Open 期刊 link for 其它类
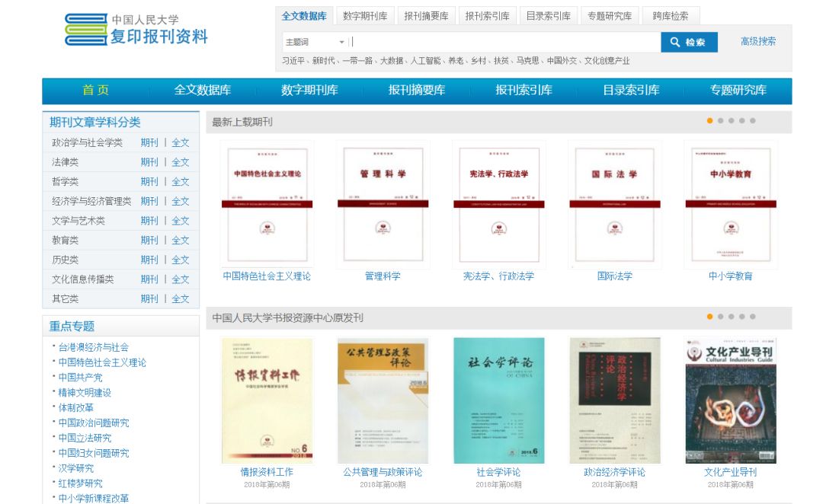 click(149, 299)
